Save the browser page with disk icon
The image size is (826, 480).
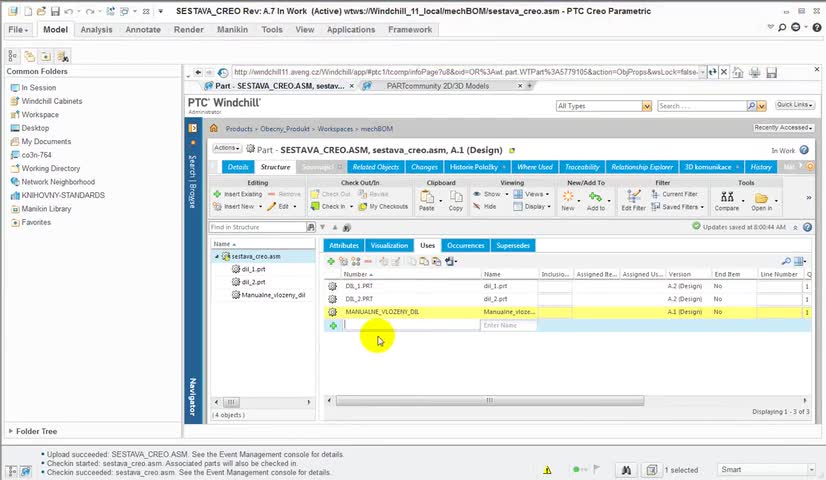[x=772, y=72]
